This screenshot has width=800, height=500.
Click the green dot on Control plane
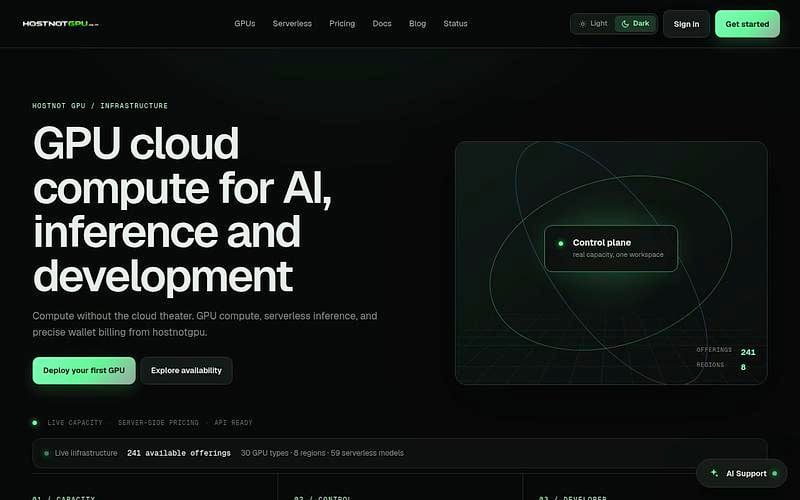pos(561,243)
